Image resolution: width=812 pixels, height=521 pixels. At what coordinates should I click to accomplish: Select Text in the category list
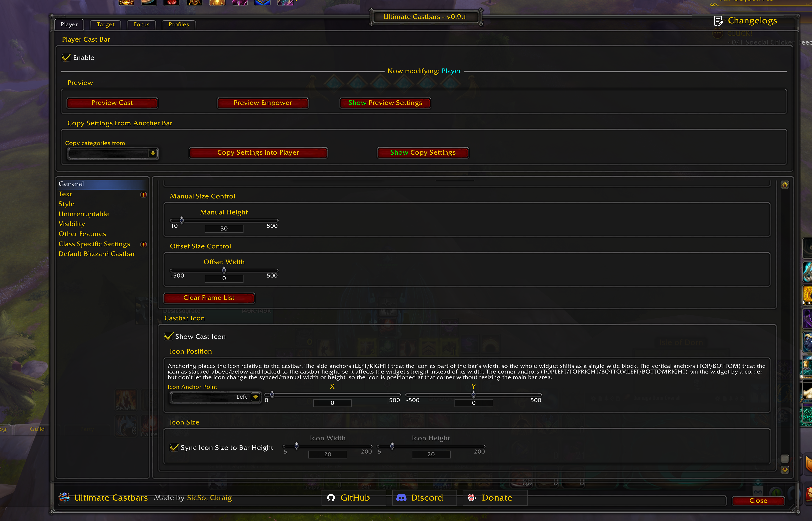tap(65, 194)
